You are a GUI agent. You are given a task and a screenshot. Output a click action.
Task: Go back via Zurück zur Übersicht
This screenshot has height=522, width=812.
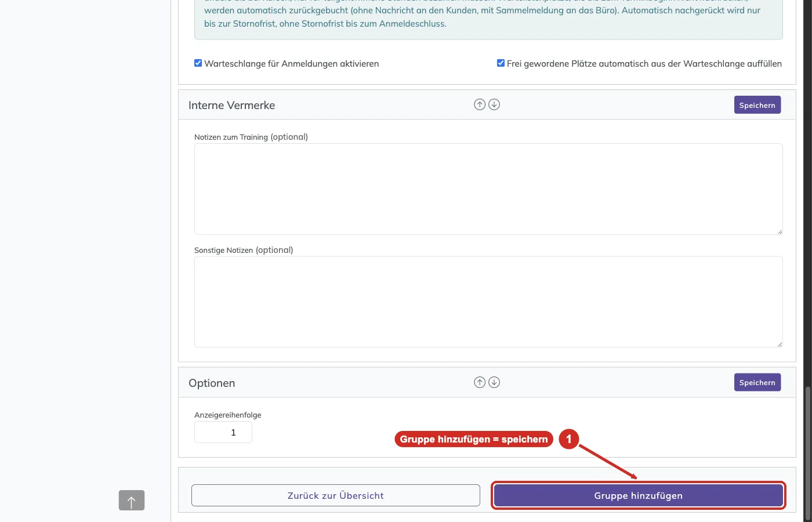[x=336, y=495]
